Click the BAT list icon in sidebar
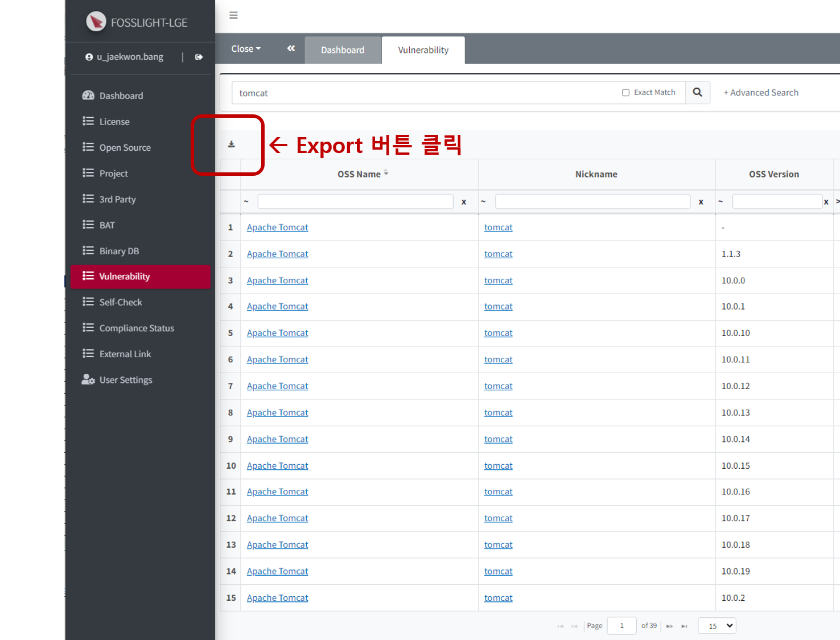Screen dimensions: 840x640 point(88,225)
